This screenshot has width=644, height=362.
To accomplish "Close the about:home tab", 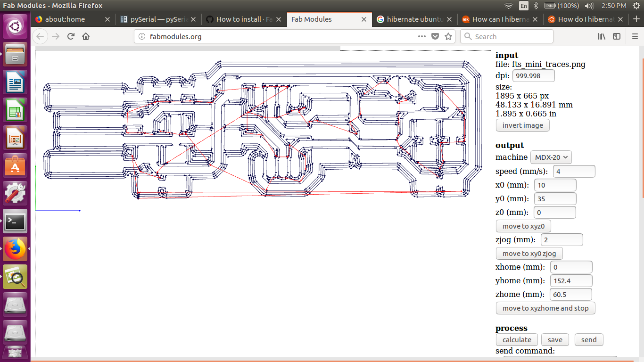I will pos(107,19).
